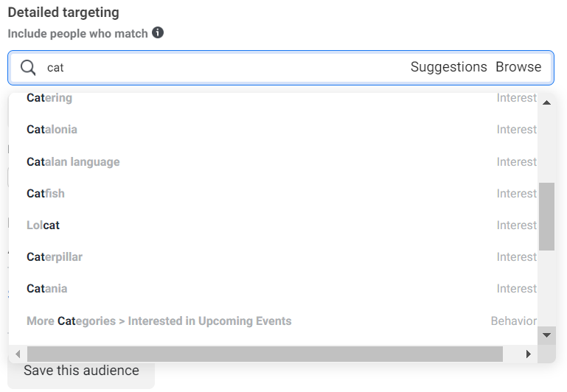Open the Browse tab
This screenshot has width=567, height=392.
pyautogui.click(x=518, y=67)
